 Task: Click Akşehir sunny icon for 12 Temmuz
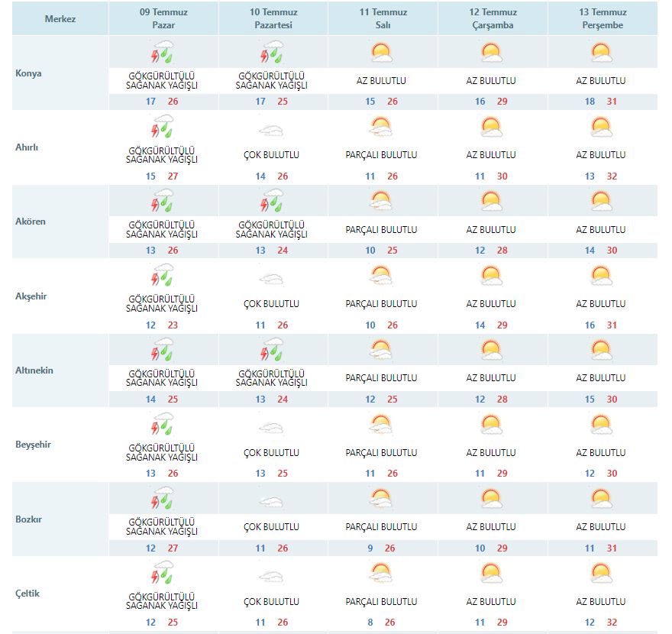click(x=491, y=276)
